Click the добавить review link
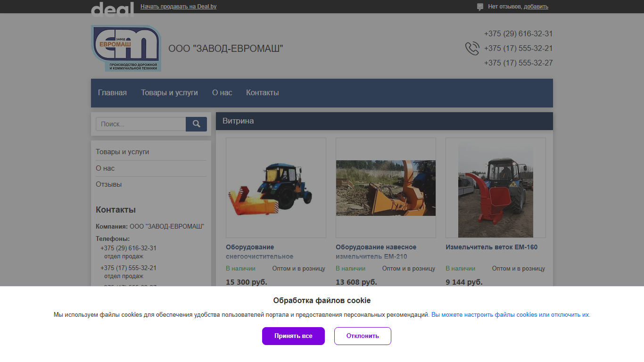 [x=536, y=7]
